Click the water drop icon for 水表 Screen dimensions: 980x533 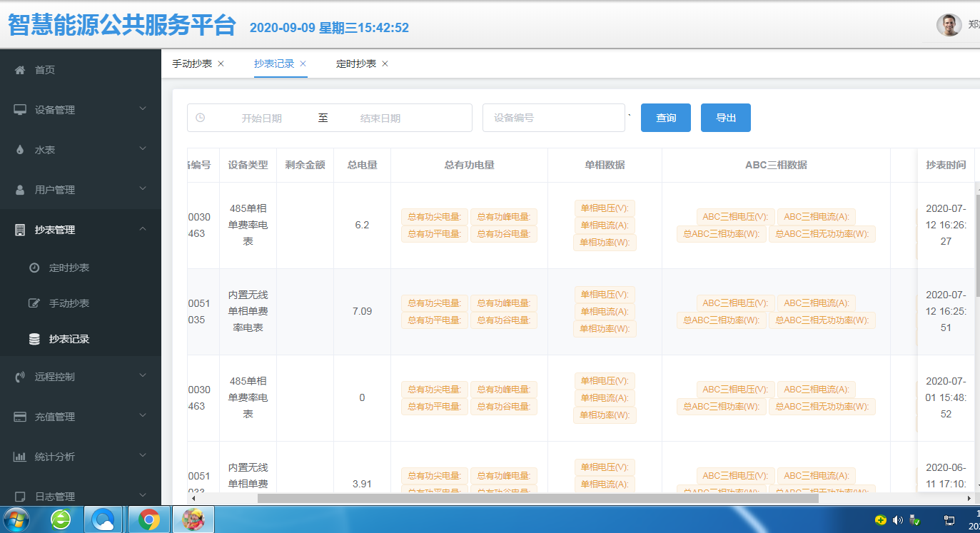[x=20, y=150]
